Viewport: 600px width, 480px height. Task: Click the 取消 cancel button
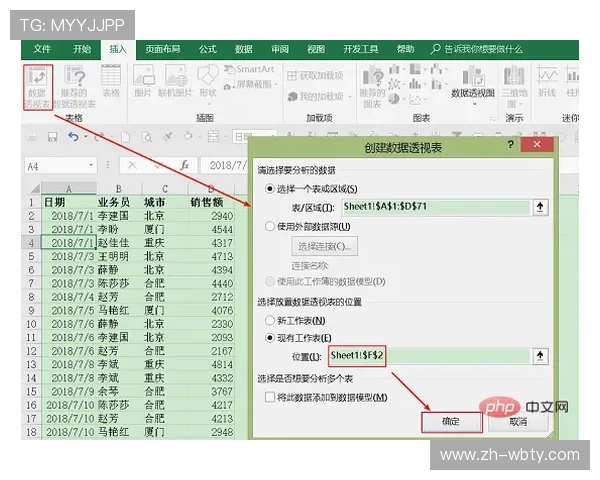click(518, 422)
